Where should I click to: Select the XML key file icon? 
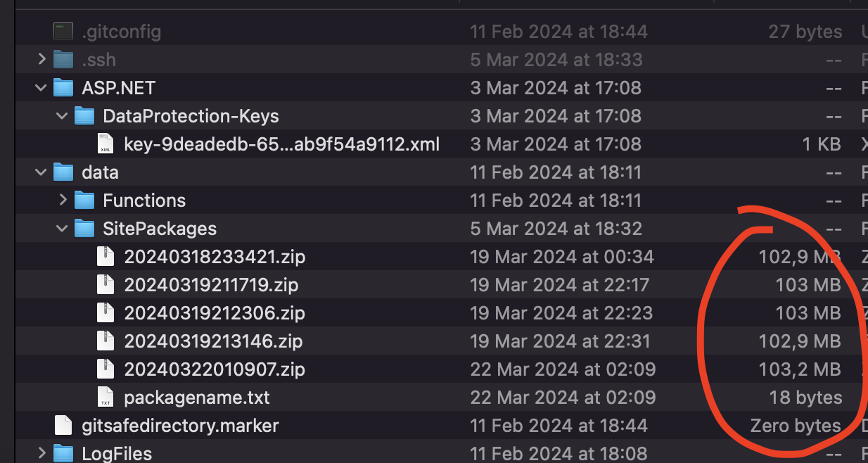[x=106, y=144]
